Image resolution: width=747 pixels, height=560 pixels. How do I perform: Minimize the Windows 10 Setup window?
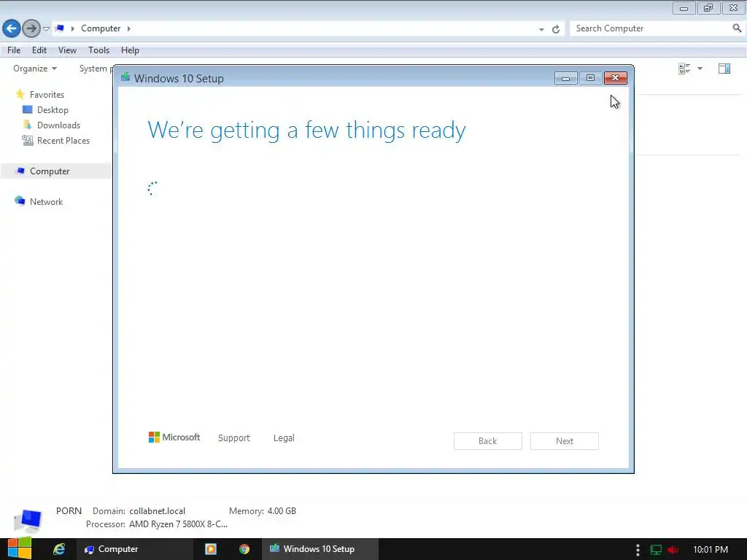[x=566, y=78]
